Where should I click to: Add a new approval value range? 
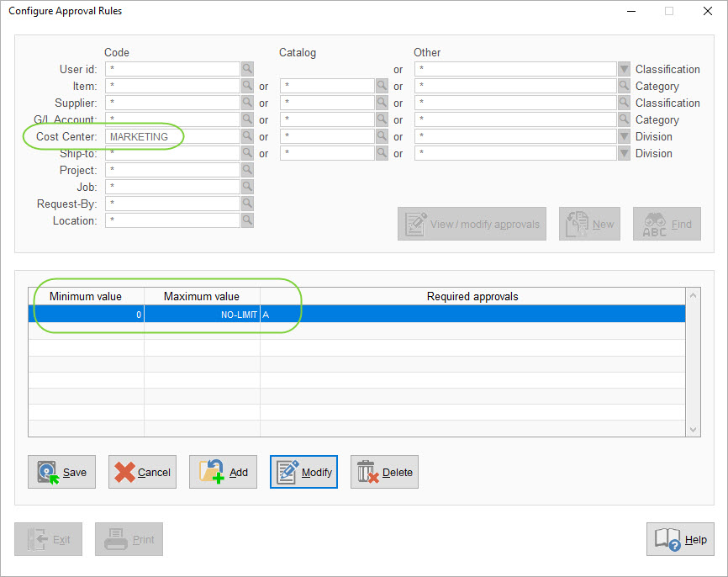point(223,472)
